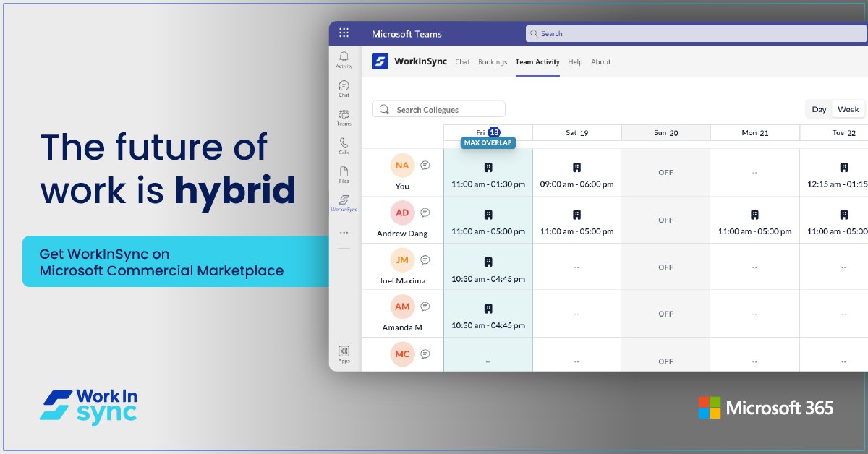
Task: Click the chat bubble next to Amanda M
Action: pyautogui.click(x=425, y=307)
